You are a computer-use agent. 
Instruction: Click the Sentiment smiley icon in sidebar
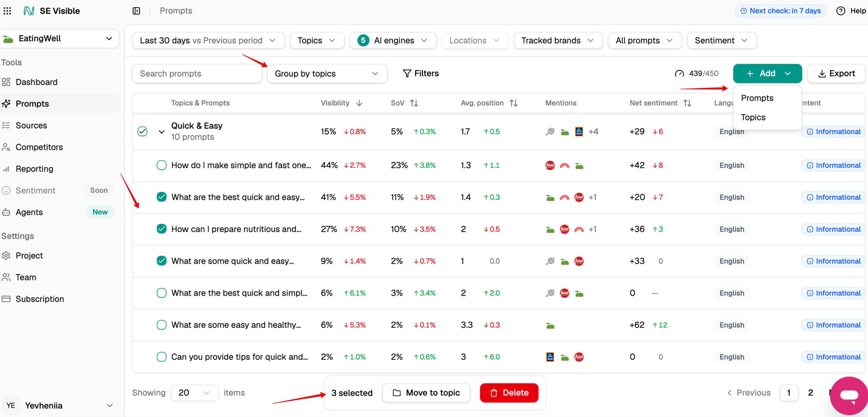(x=6, y=190)
